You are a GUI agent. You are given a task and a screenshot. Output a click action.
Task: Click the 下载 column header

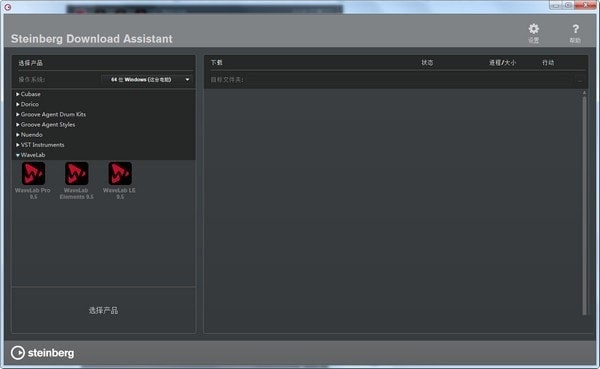pos(216,62)
